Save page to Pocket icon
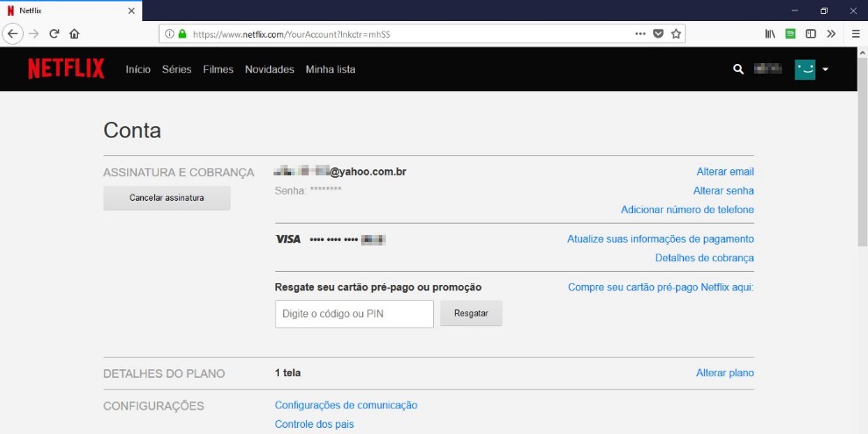868x434 pixels. tap(658, 34)
